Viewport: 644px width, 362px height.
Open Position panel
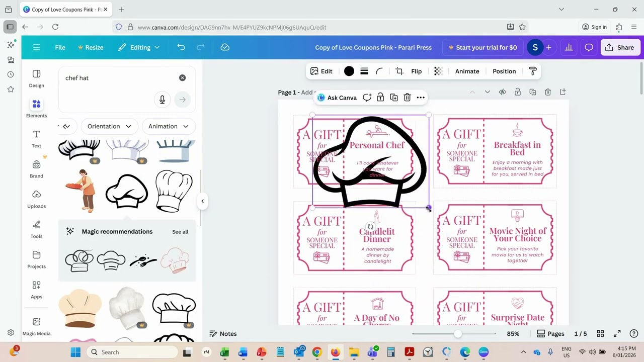point(504,71)
